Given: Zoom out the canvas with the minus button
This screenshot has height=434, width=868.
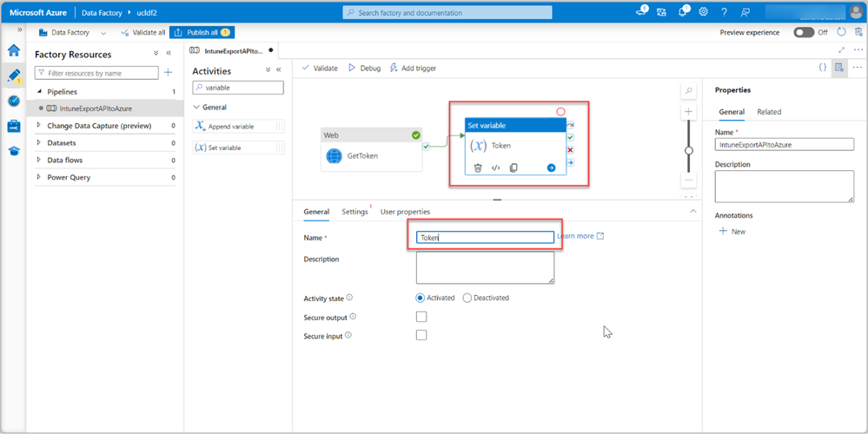Looking at the screenshot, I should click(x=689, y=181).
